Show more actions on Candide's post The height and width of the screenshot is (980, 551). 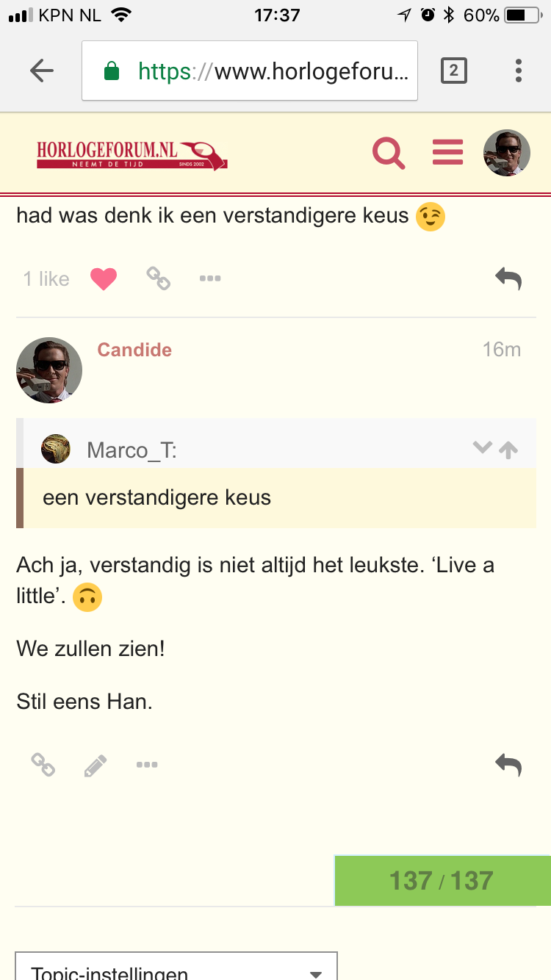147,765
